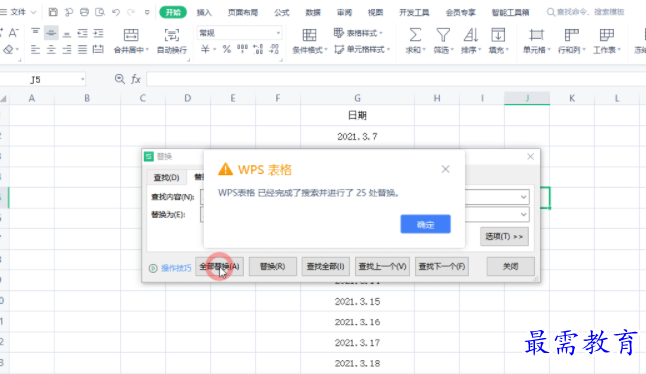Click 查找全部(I) button
646x374 pixels.
point(325,266)
